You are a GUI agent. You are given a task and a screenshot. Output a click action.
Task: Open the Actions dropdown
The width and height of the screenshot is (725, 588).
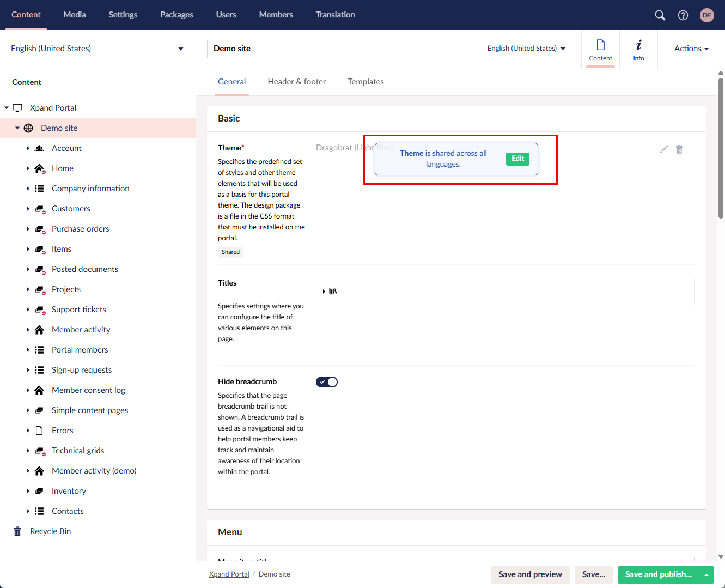(691, 49)
